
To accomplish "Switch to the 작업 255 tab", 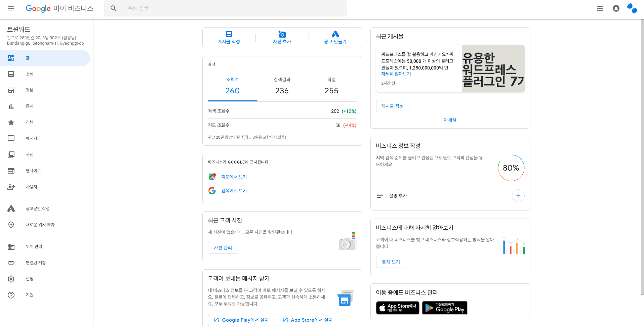I will click(331, 87).
